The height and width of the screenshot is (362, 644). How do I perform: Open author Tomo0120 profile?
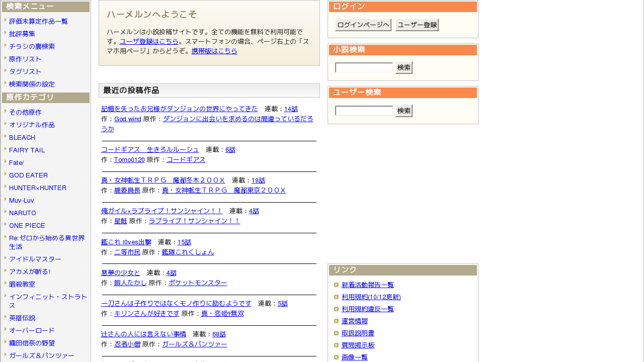(129, 159)
